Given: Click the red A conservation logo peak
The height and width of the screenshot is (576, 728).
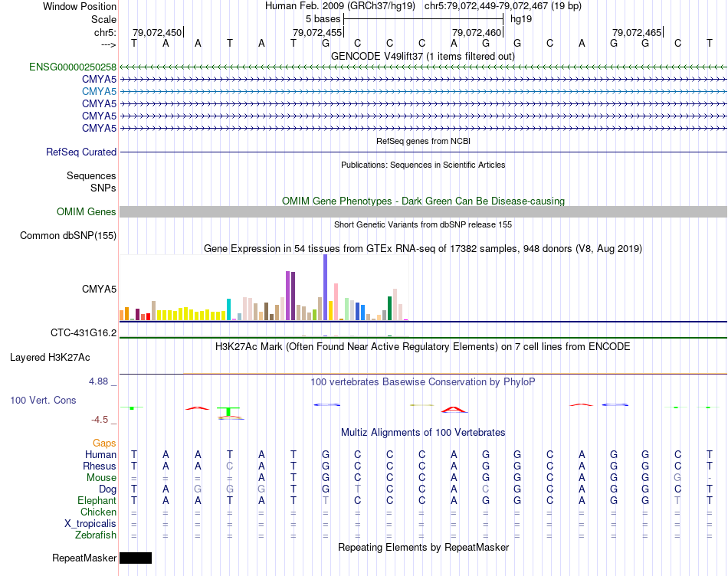Looking at the screenshot, I should pos(454,409).
